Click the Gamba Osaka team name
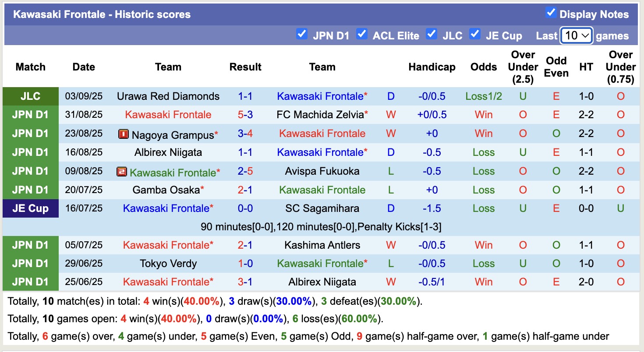Image resolution: width=644 pixels, height=352 pixels. pyautogui.click(x=166, y=190)
